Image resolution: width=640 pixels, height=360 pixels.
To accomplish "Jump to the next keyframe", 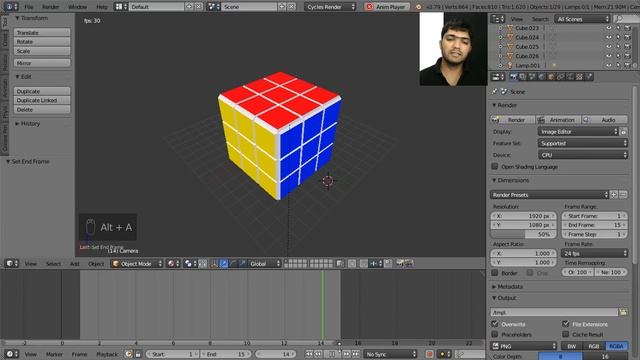I will click(347, 354).
